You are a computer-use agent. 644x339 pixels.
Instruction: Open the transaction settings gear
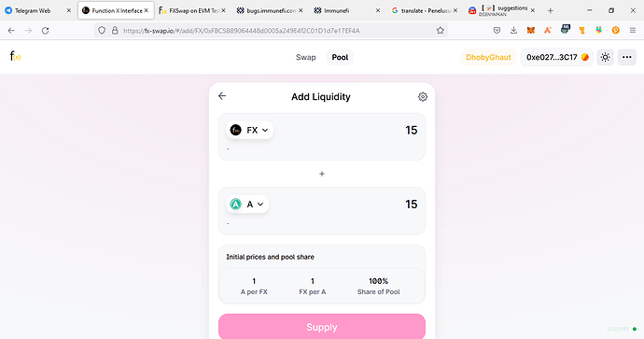pos(423,96)
